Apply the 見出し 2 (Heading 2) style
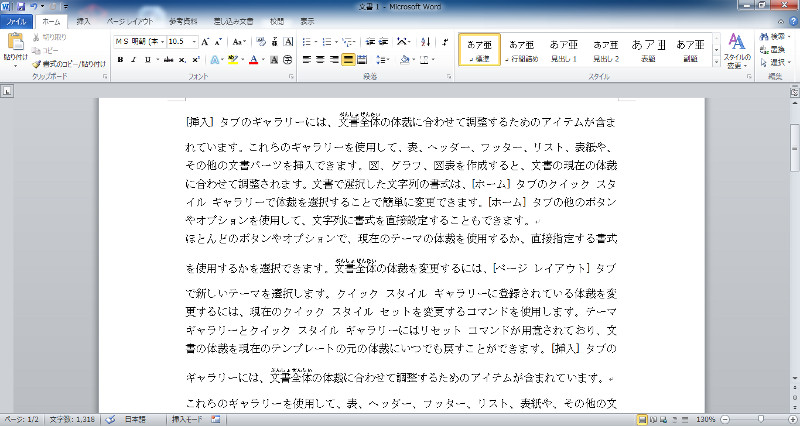Screen dimensions: 800x426 click(606, 50)
